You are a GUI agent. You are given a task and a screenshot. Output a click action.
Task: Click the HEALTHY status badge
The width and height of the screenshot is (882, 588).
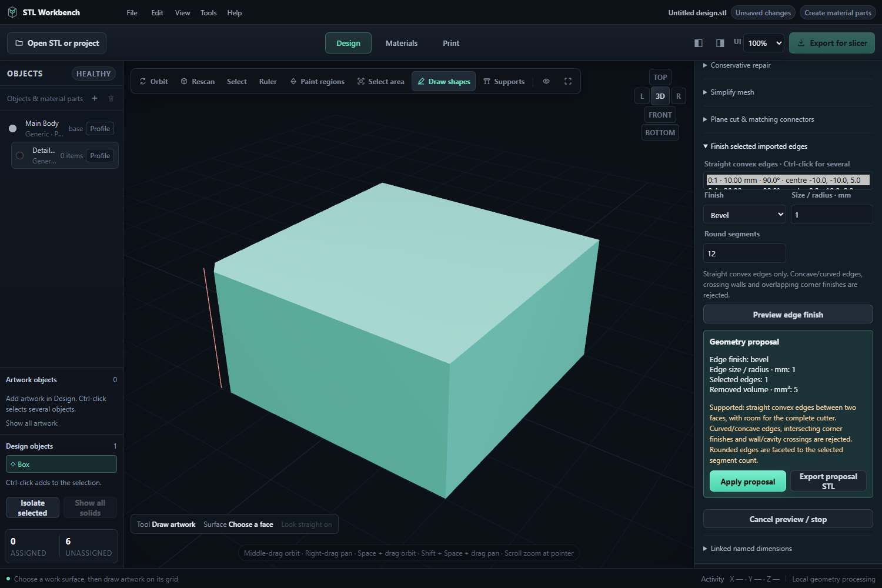coord(93,73)
